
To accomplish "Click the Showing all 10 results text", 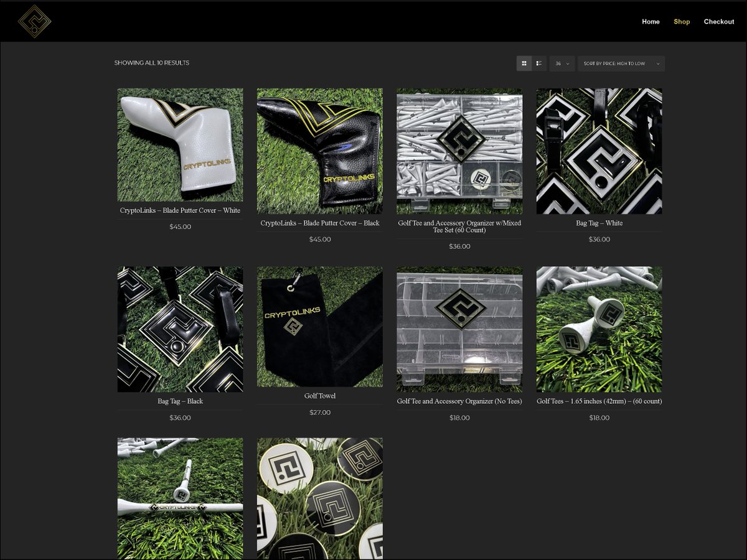I will click(x=152, y=63).
